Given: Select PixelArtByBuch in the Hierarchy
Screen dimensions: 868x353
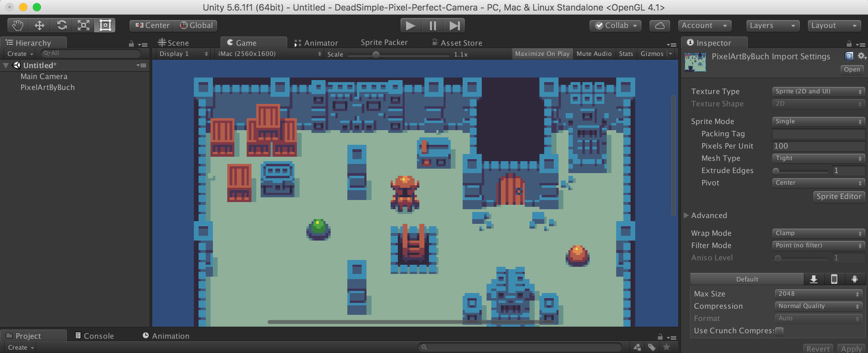Looking at the screenshot, I should (47, 87).
